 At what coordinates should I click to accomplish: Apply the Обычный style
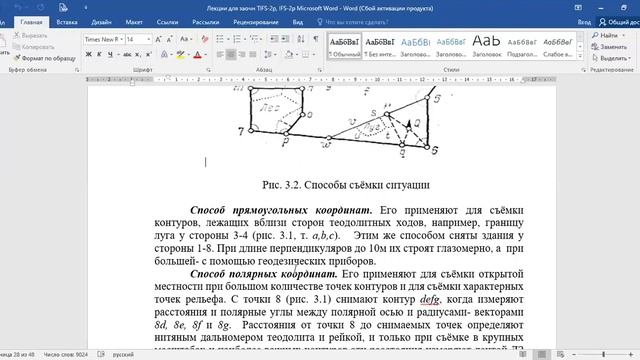click(344, 46)
